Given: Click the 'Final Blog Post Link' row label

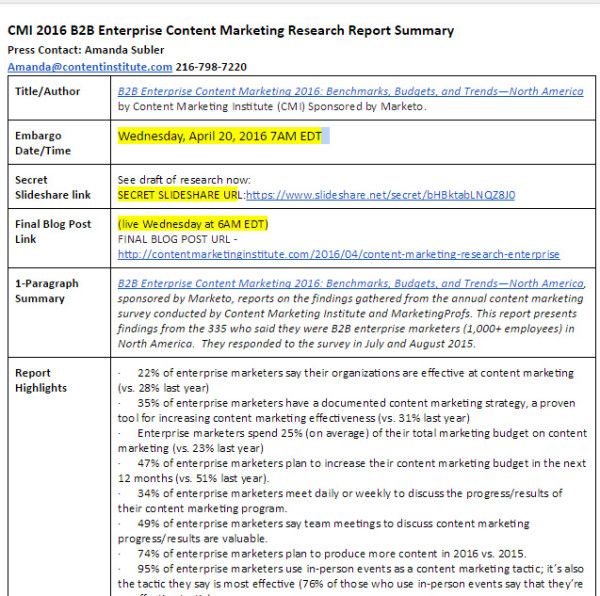Looking at the screenshot, I should [x=53, y=231].
